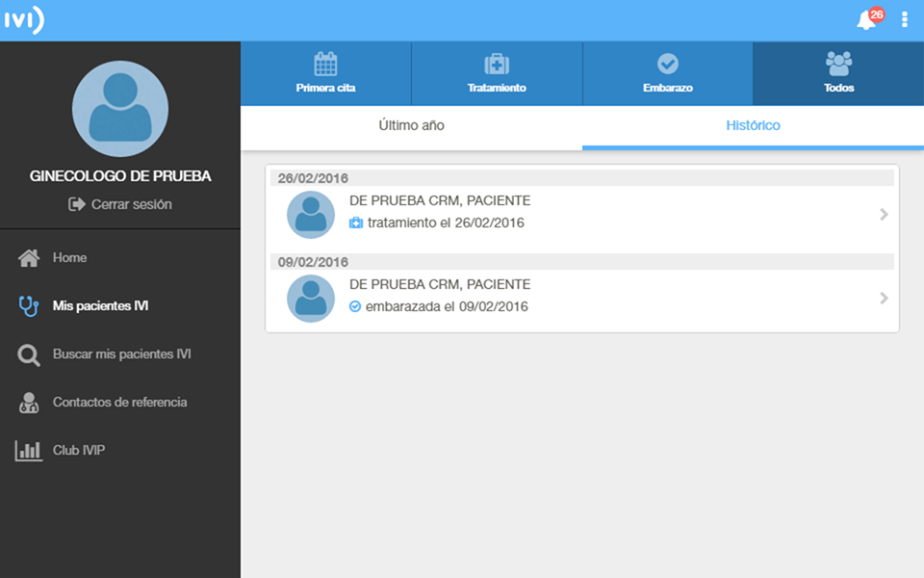The image size is (924, 578).
Task: Switch to the Embarazo tab
Action: point(668,74)
